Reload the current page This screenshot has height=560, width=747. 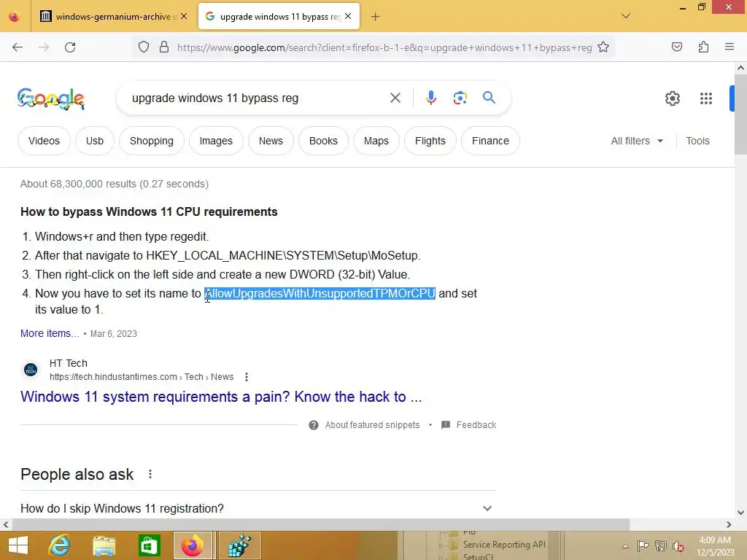(70, 47)
